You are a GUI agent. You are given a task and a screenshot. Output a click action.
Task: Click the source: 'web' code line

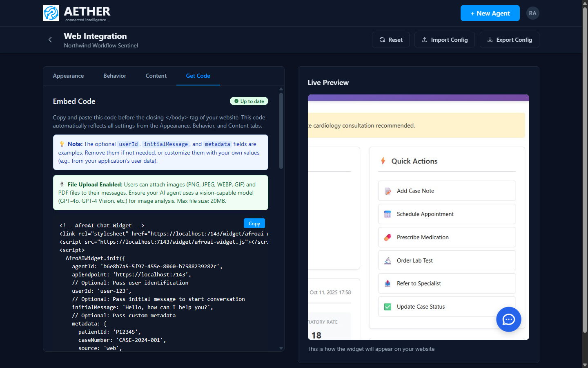pos(100,348)
